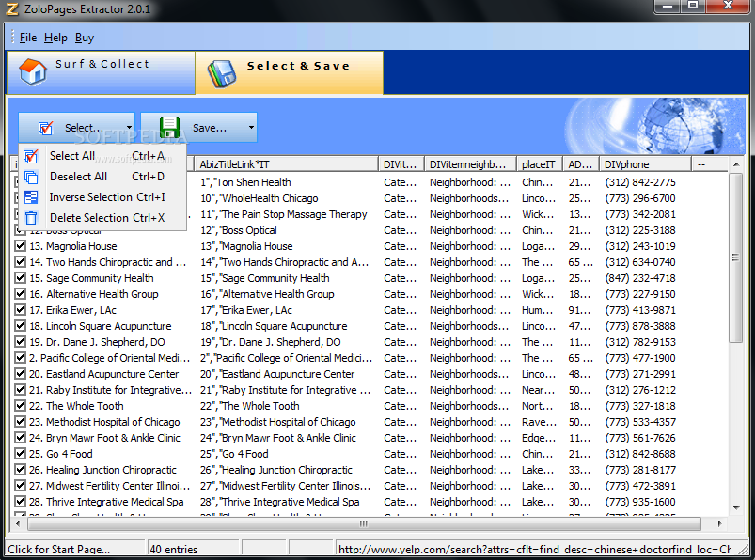The width and height of the screenshot is (755, 560).
Task: Click the yelp.com URL in status bar
Action: pos(534,550)
